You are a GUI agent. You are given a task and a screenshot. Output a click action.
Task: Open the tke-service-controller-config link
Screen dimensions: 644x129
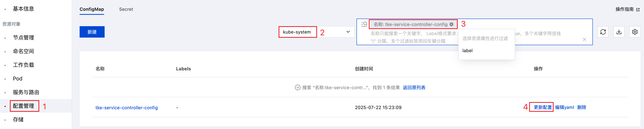pyautogui.click(x=126, y=108)
